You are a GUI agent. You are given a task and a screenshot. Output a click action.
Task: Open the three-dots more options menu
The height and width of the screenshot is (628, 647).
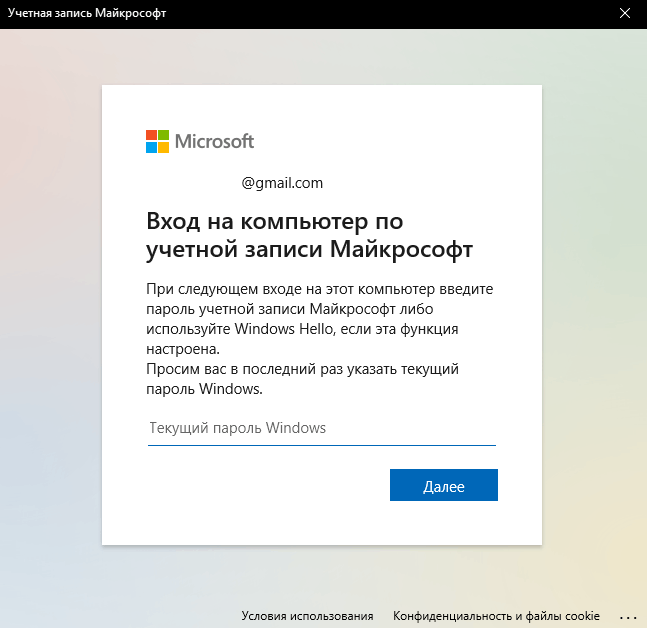click(628, 618)
